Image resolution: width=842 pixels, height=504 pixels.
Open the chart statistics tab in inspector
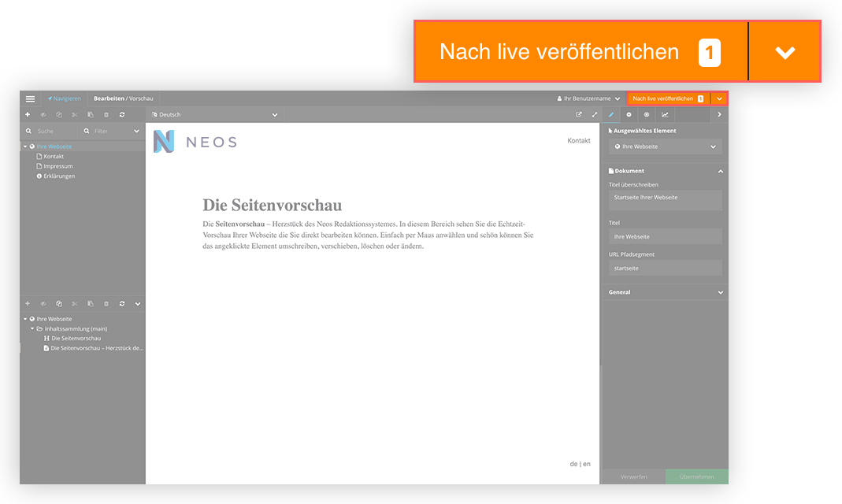click(x=665, y=115)
